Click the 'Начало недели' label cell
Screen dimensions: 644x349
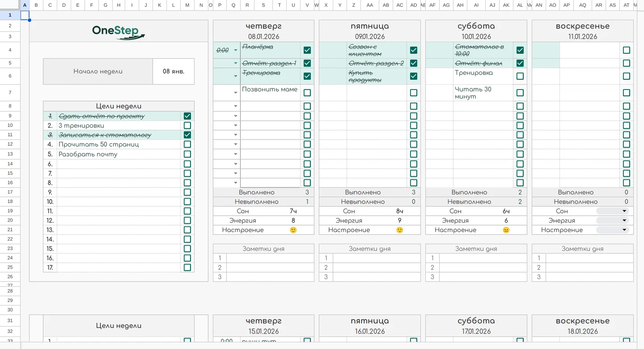click(98, 71)
